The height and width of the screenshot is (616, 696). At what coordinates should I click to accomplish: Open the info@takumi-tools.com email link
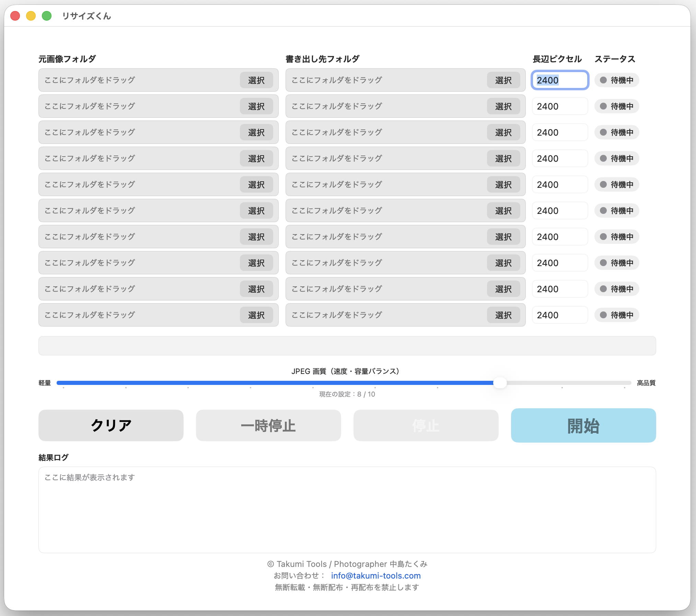pyautogui.click(x=376, y=576)
